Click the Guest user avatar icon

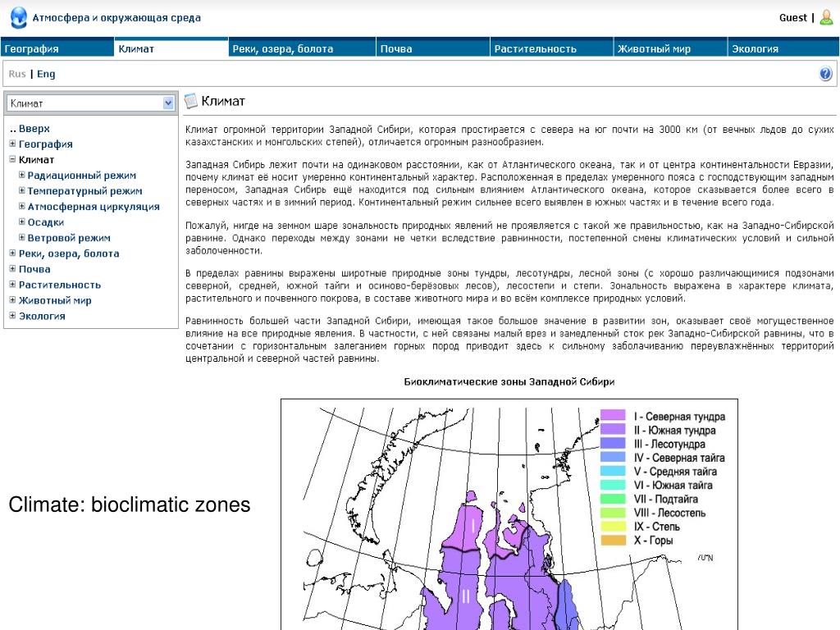coord(826,17)
